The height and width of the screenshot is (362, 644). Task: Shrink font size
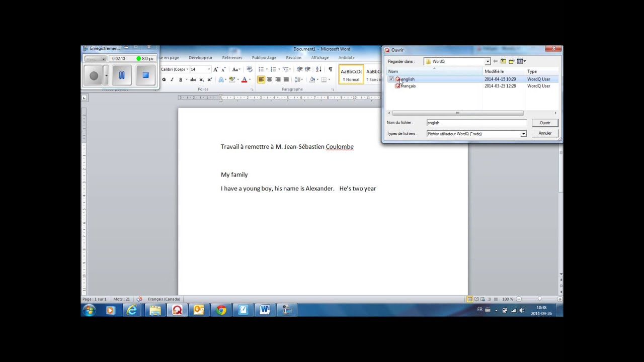point(223,69)
